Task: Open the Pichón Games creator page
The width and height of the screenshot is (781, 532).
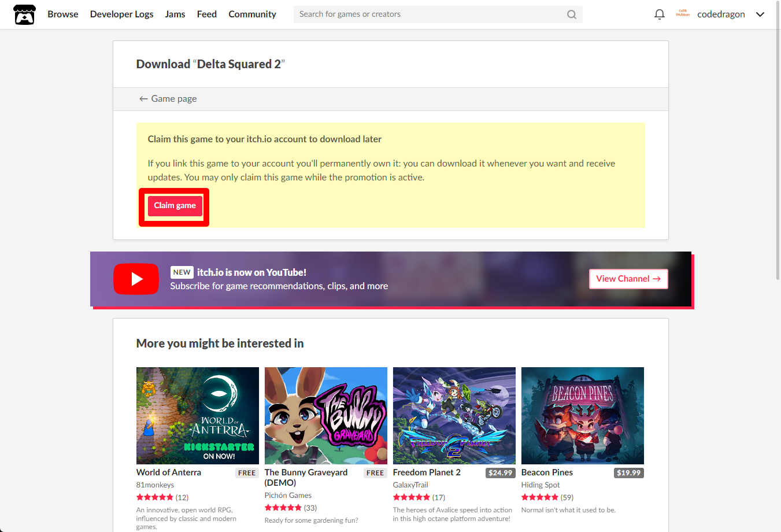Action: coord(288,496)
